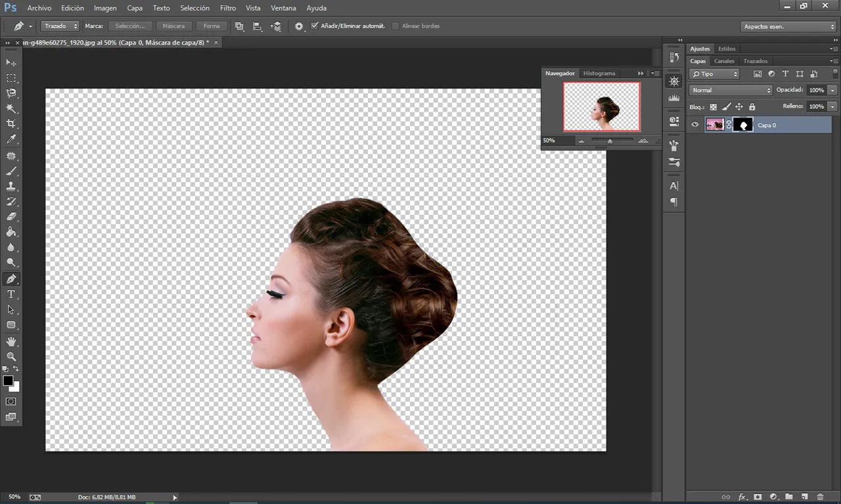The height and width of the screenshot is (504, 841).
Task: Select the History Brush tool
Action: pyautogui.click(x=11, y=201)
